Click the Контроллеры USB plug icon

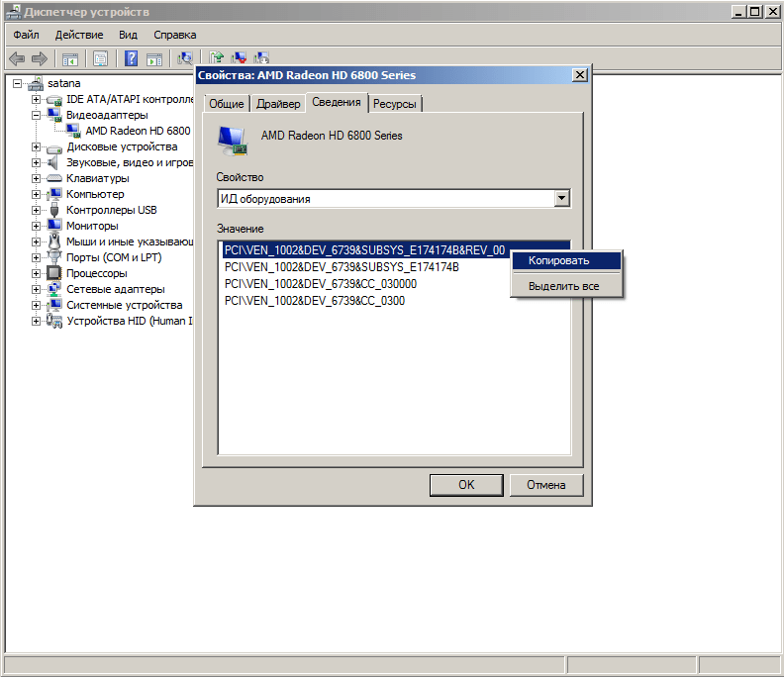pos(54,210)
